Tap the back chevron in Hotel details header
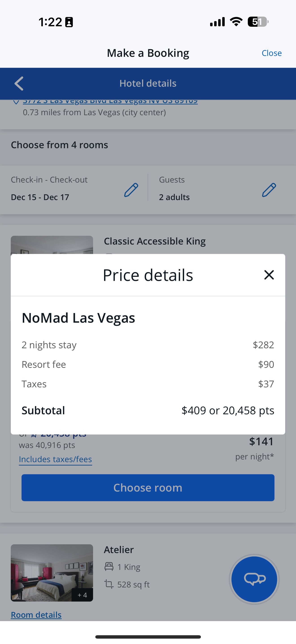This screenshot has height=644, width=296. (19, 84)
